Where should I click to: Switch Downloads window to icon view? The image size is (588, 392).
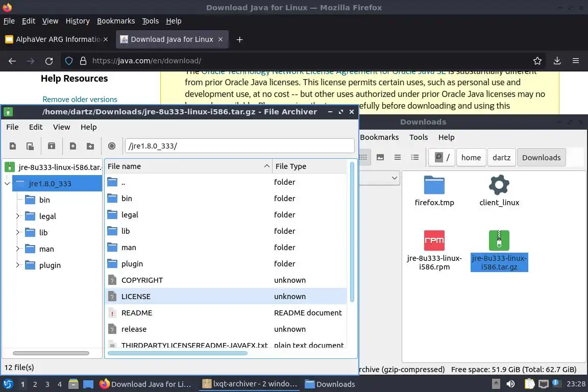[363, 157]
